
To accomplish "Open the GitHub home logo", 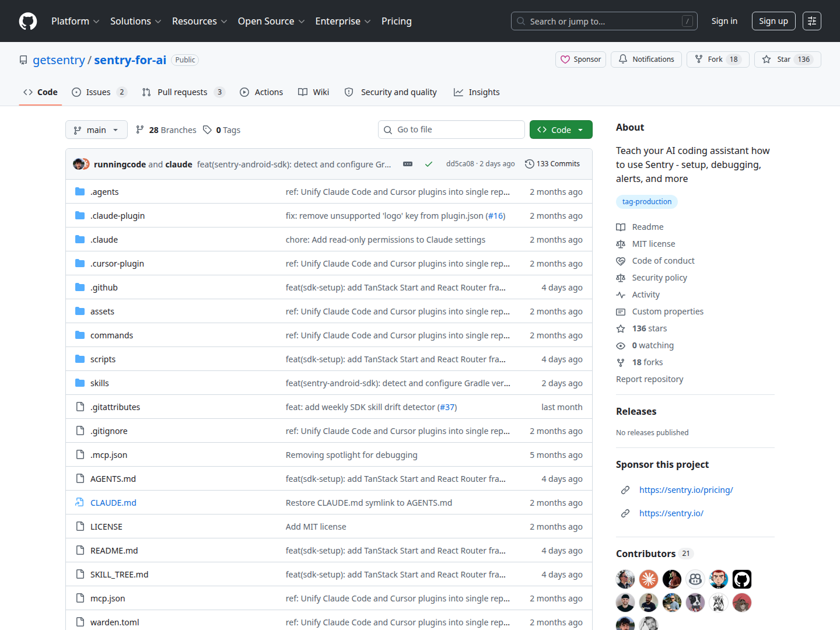I will pos(28,21).
